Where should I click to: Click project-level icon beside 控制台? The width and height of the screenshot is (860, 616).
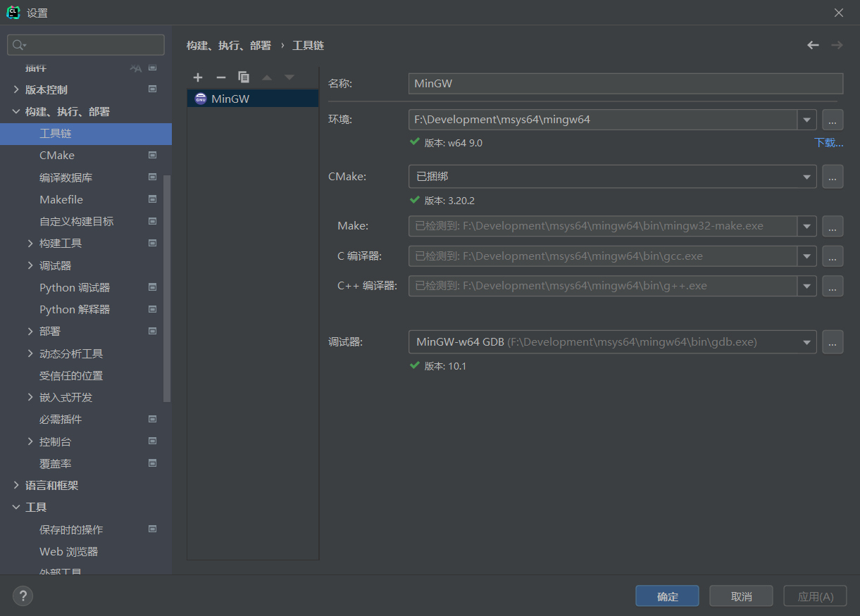pyautogui.click(x=152, y=441)
